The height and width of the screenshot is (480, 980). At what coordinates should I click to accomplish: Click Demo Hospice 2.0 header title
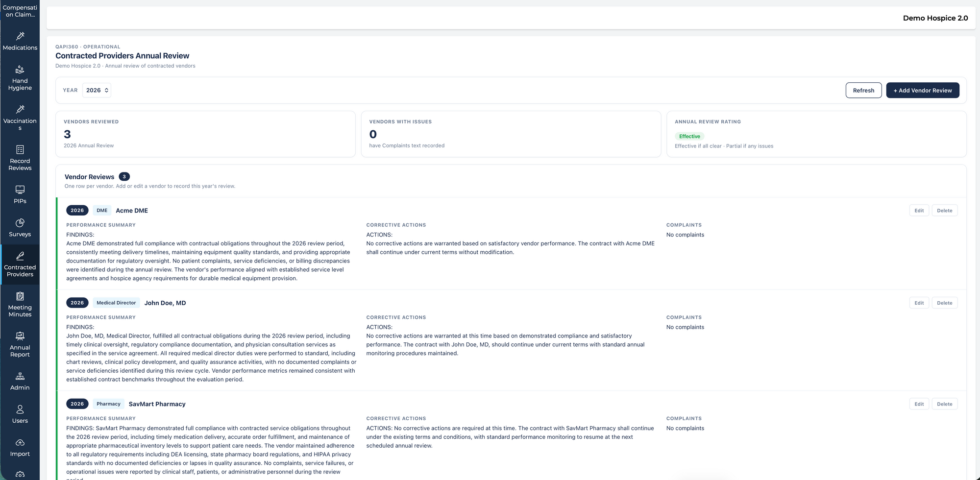click(935, 18)
